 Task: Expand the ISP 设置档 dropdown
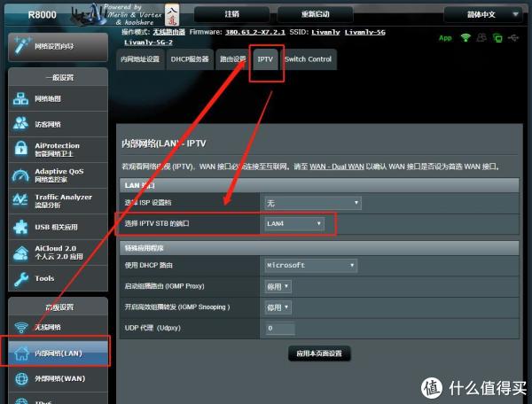[x=312, y=203]
